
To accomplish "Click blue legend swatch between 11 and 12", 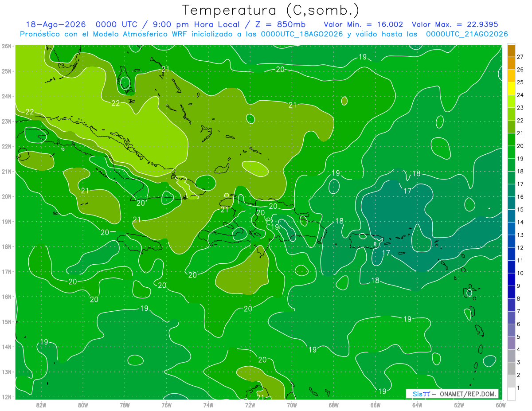I will [511, 254].
